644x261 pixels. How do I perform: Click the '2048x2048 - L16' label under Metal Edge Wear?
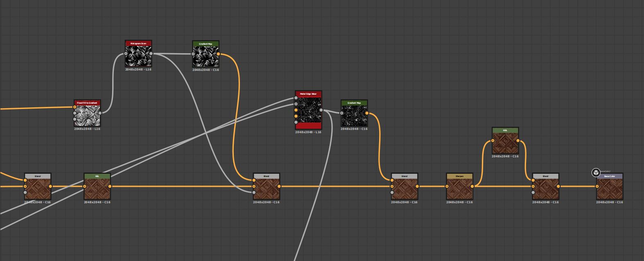pos(308,132)
